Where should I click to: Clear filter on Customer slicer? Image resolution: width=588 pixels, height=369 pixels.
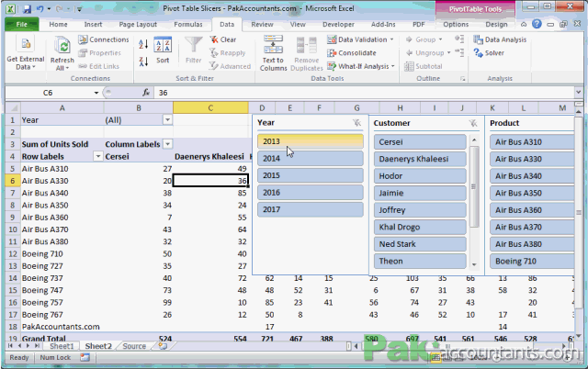point(473,123)
